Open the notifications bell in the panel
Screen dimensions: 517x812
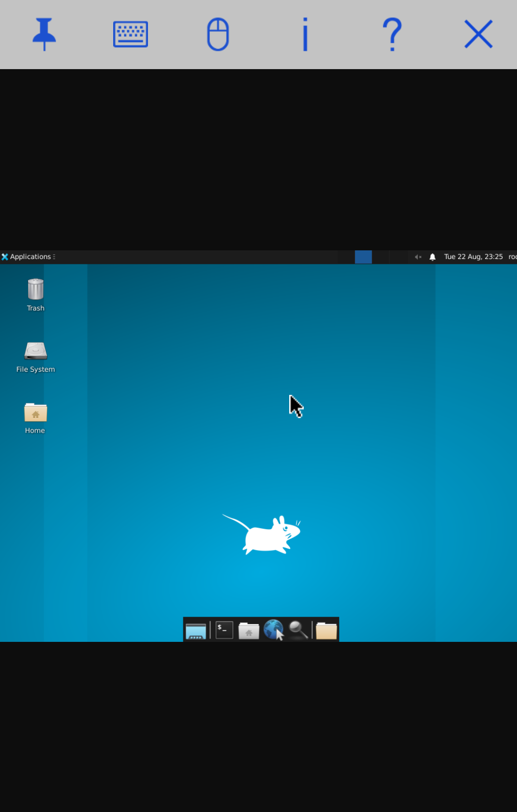coord(432,257)
